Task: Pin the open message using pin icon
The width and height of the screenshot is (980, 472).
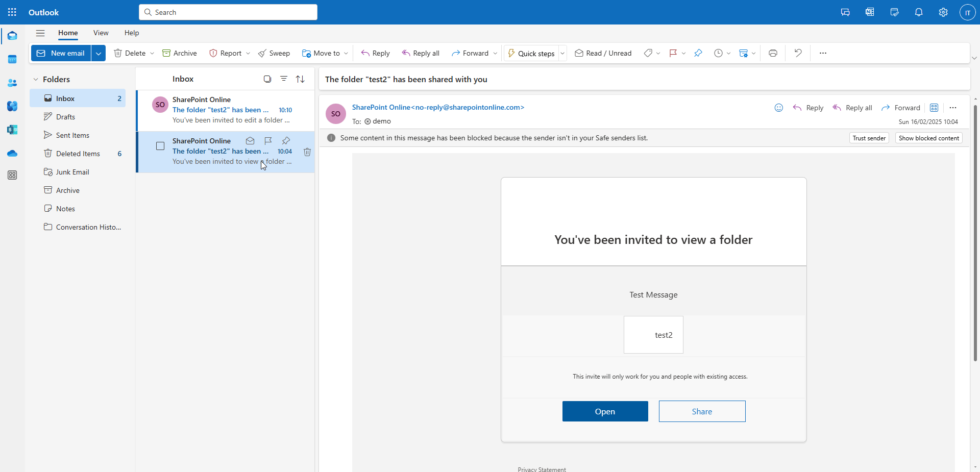Action: coord(698,53)
